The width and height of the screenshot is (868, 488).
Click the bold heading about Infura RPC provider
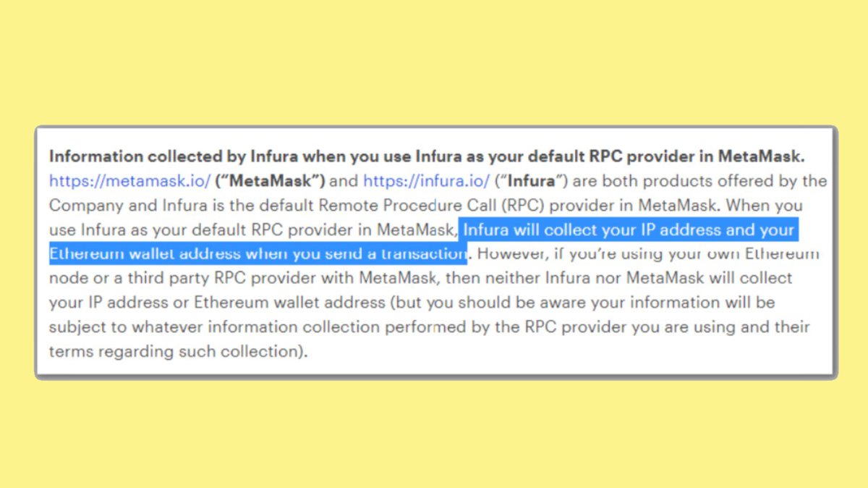coord(427,156)
